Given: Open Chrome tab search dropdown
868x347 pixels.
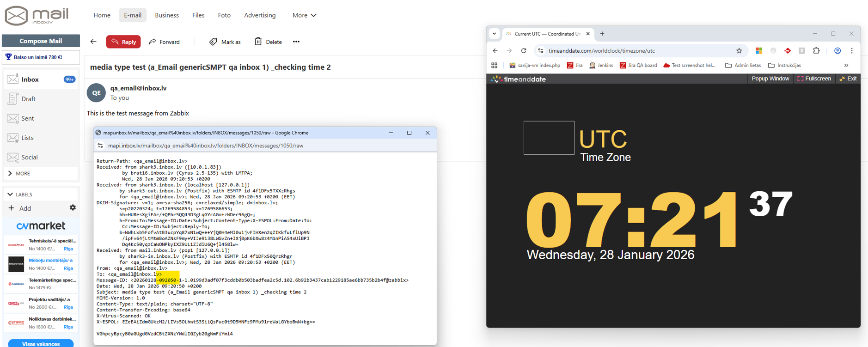Looking at the screenshot, I should click(x=494, y=34).
